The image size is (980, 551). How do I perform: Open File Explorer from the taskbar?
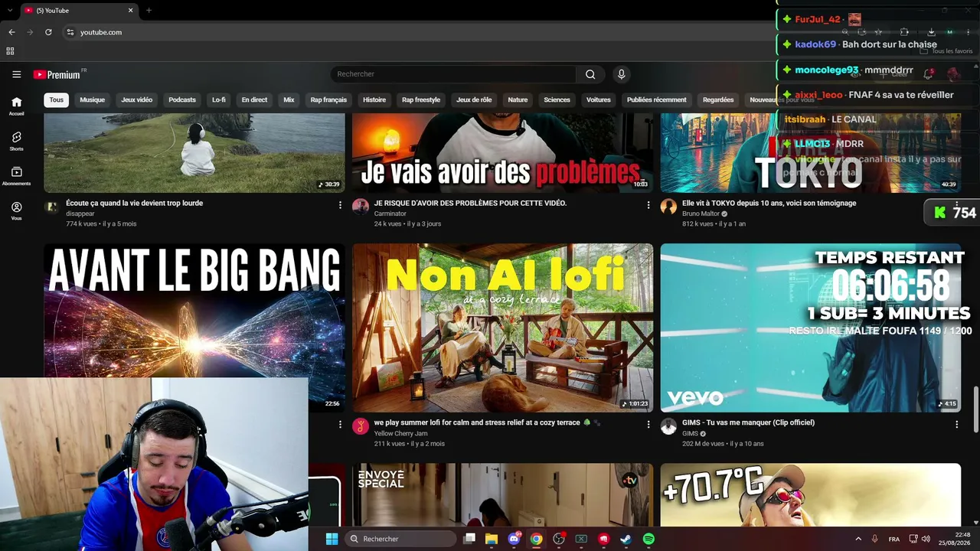coord(492,539)
